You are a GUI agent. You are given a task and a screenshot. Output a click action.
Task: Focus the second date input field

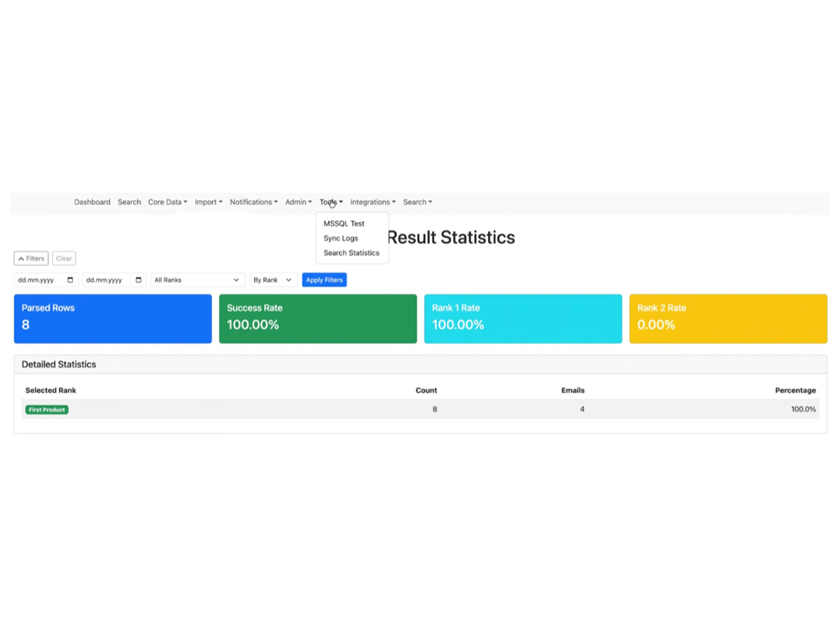pos(114,280)
